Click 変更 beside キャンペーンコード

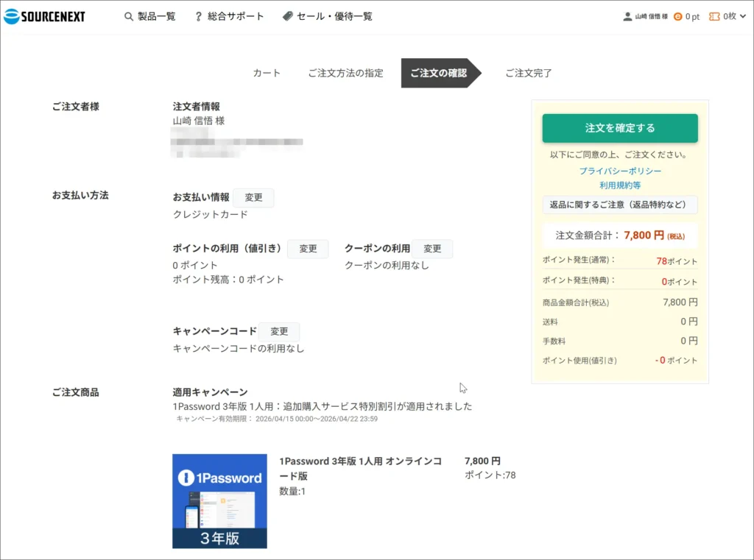[279, 331]
